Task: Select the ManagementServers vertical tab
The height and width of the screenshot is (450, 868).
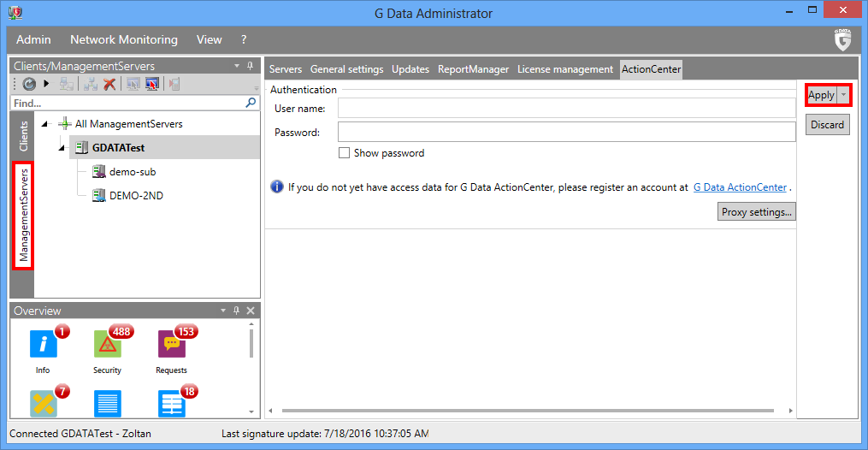Action: point(23,216)
